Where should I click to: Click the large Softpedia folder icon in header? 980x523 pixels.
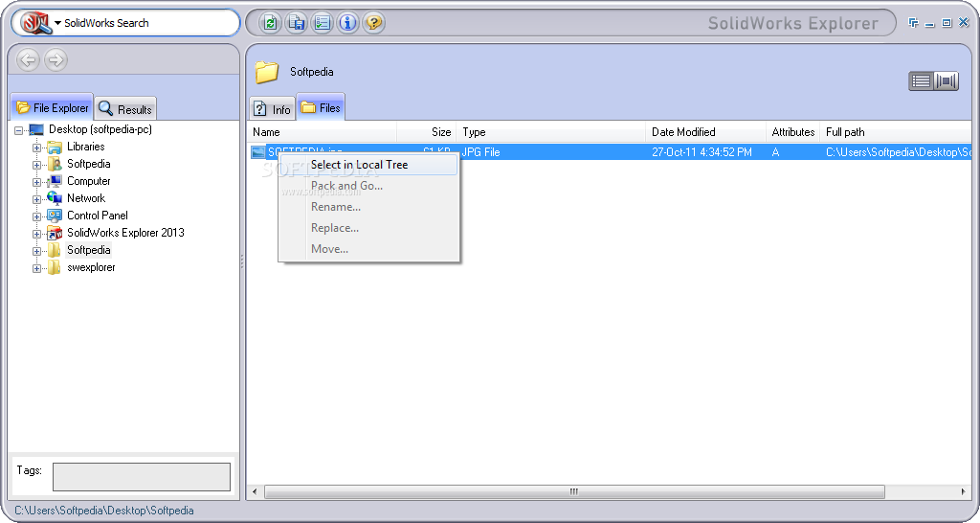tap(267, 72)
